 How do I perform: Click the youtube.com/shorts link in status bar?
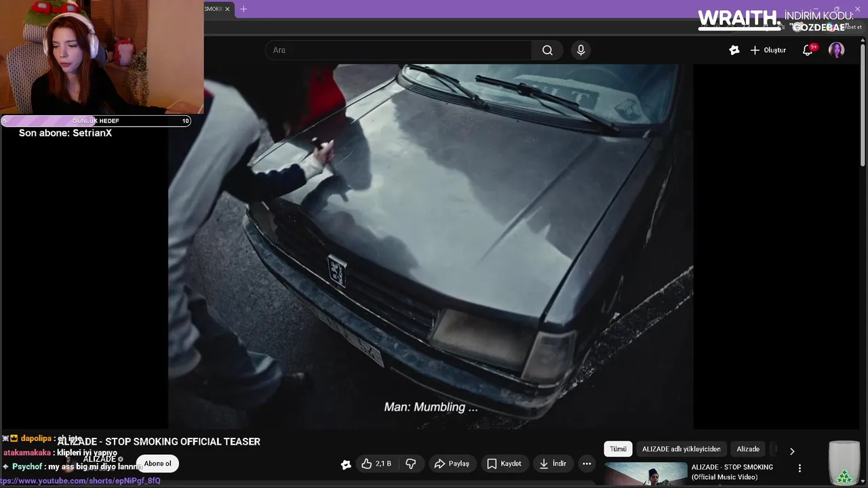point(80,481)
